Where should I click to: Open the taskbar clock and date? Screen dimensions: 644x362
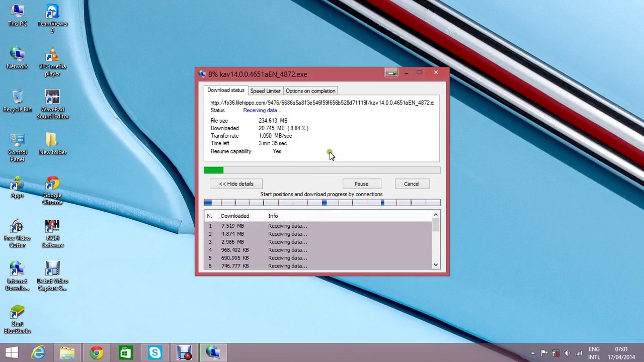(x=621, y=353)
